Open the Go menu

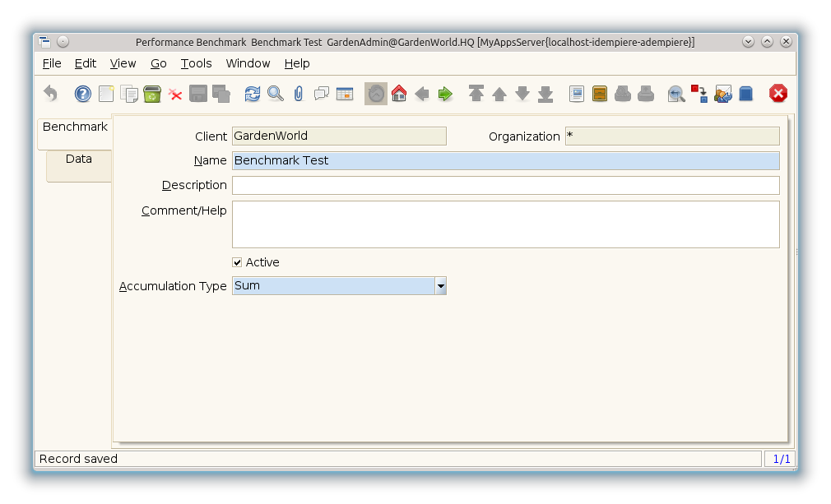click(158, 63)
